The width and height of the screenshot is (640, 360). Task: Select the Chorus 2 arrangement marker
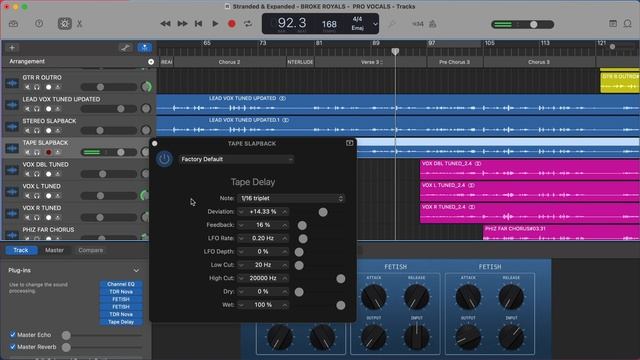click(229, 62)
